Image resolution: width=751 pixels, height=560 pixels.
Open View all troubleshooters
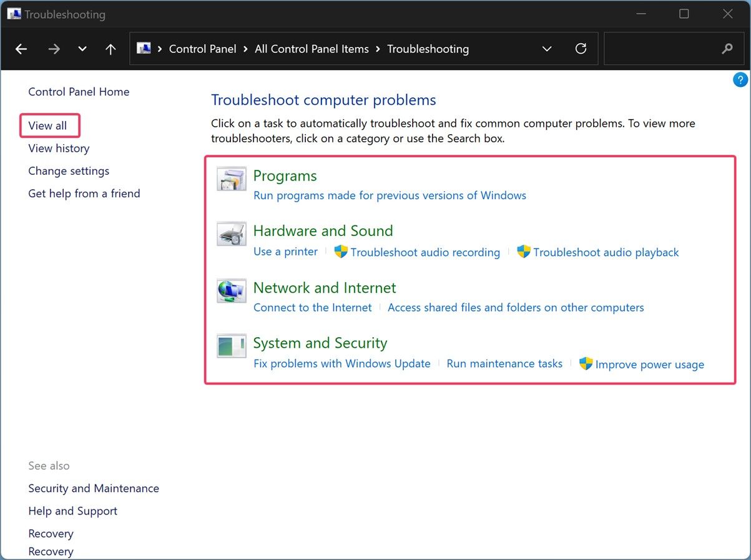(x=47, y=125)
